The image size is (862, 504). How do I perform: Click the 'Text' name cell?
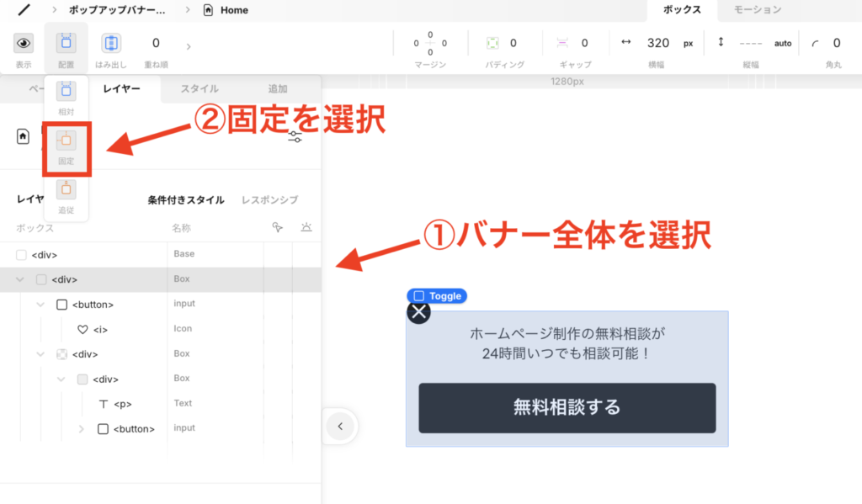click(x=183, y=403)
